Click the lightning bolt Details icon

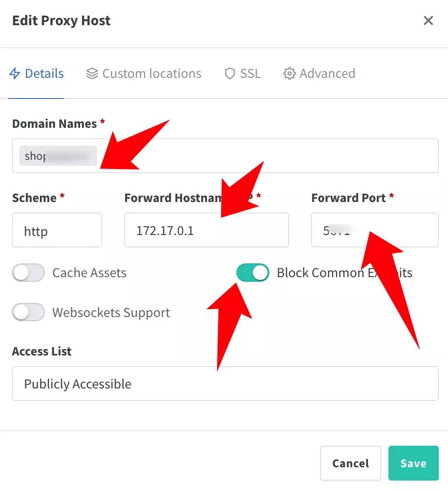click(x=15, y=74)
